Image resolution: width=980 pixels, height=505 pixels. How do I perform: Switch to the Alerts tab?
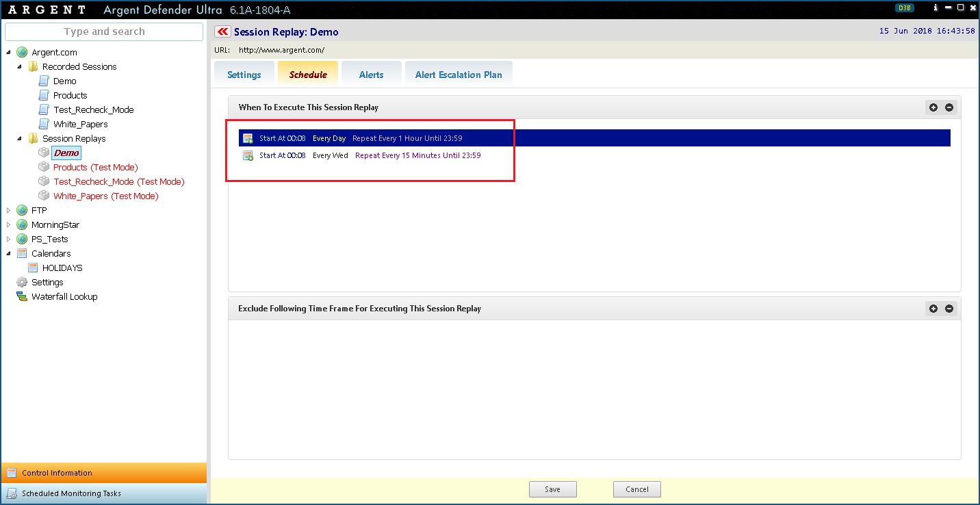coord(371,75)
